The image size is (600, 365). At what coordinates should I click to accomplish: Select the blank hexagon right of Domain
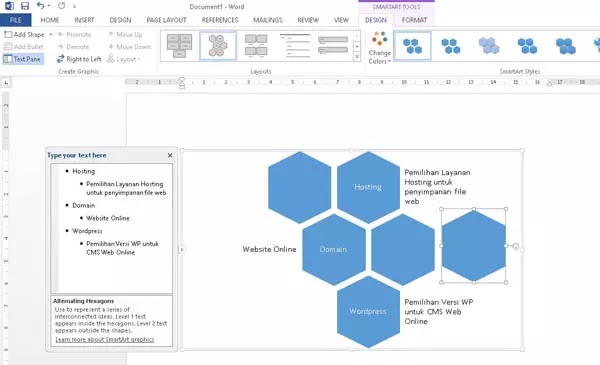[x=403, y=249]
